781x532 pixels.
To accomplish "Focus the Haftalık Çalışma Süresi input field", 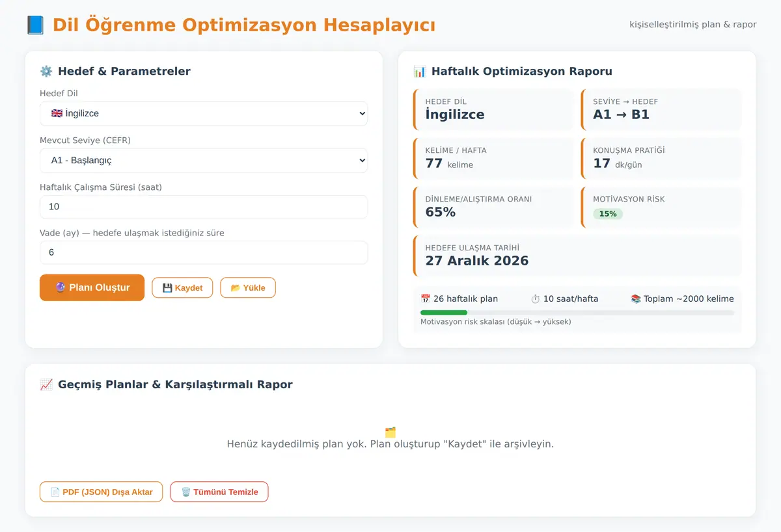I will 204,207.
